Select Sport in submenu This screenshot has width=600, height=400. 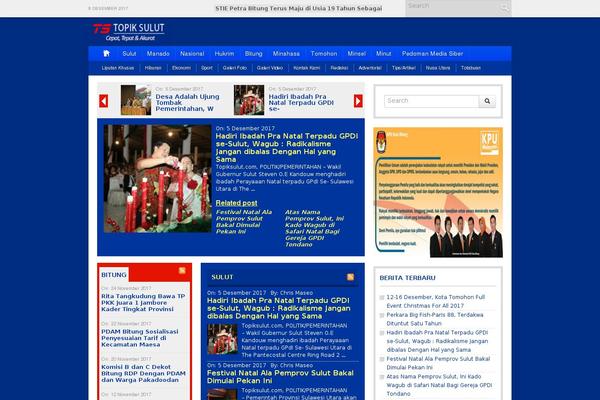(207, 68)
